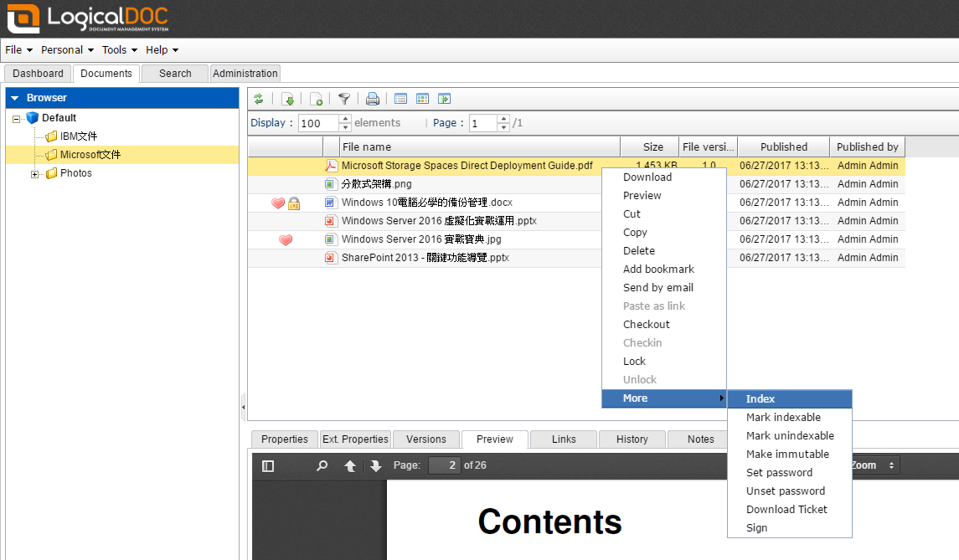Switch to gallery view mode icon
Screen dimensions: 959x560
[422, 99]
